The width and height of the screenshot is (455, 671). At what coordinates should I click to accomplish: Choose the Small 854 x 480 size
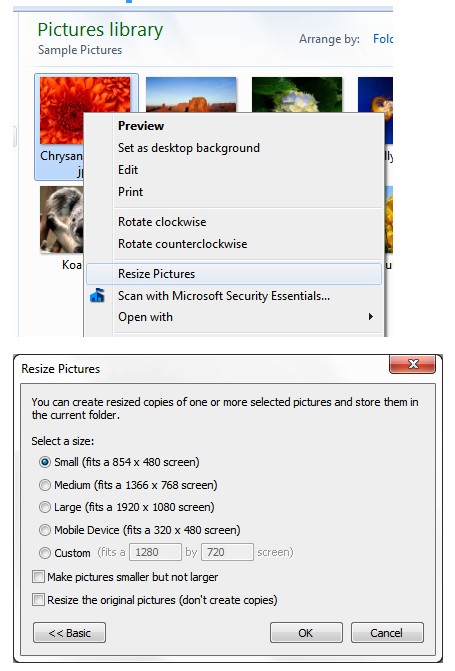[x=45, y=462]
